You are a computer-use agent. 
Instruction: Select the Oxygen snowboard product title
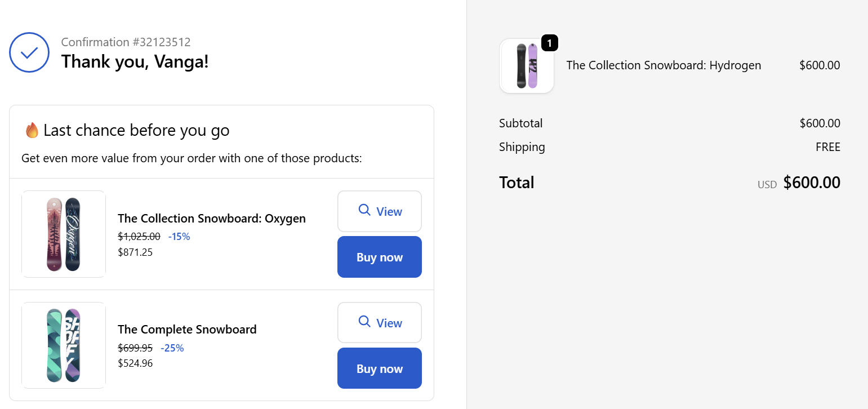point(211,218)
